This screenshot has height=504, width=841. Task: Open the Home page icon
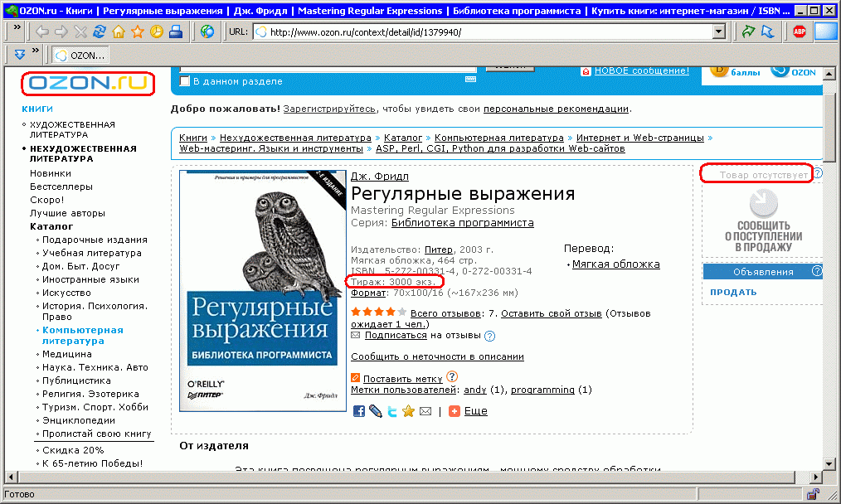[119, 32]
